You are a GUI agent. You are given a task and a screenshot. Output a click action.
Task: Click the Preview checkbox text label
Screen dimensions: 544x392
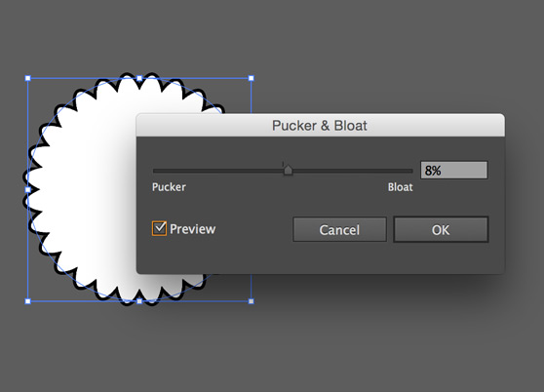tap(193, 229)
